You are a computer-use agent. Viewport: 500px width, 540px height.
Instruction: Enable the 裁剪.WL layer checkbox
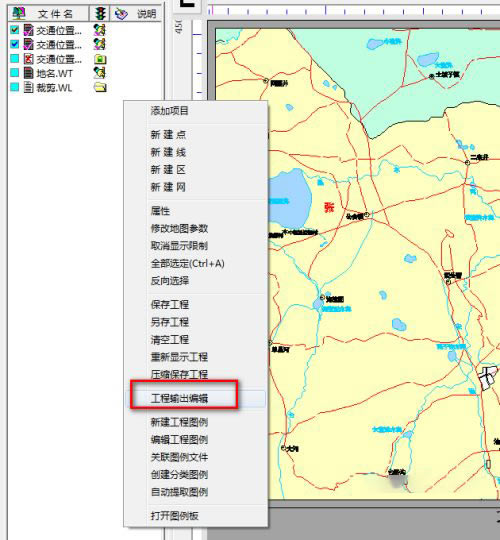[14, 87]
